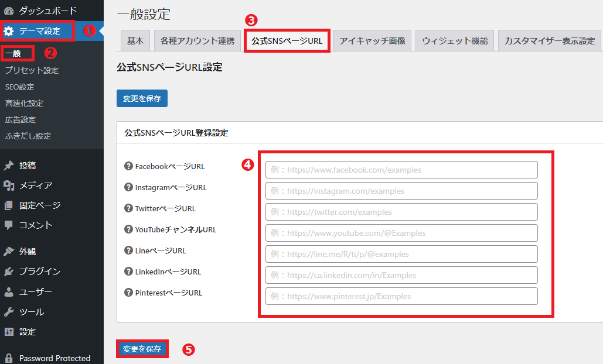Click the lock icon for Password Protected
Screen dimensions: 603x364
point(9,358)
